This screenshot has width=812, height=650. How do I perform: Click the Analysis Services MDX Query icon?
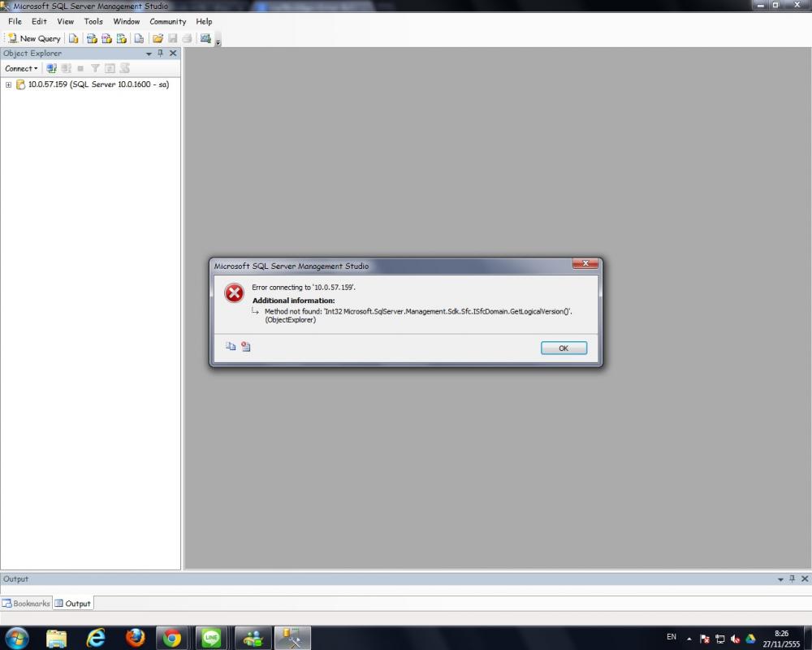pyautogui.click(x=92, y=38)
